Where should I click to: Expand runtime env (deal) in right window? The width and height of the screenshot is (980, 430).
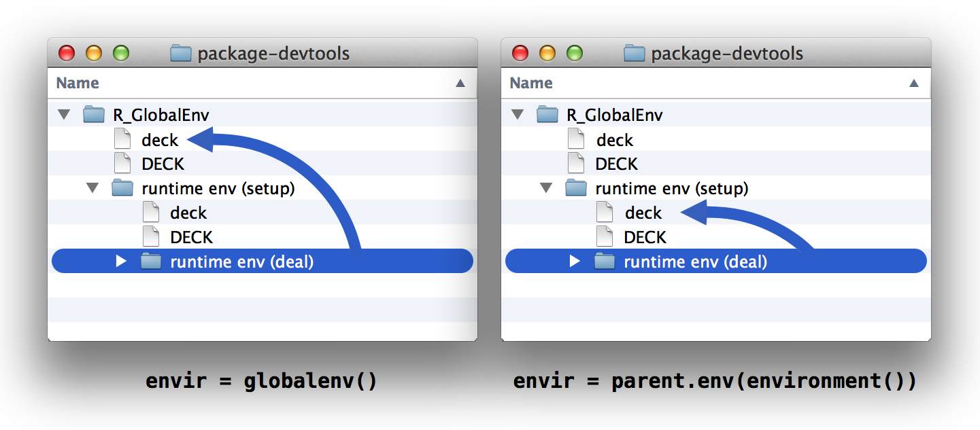[575, 261]
